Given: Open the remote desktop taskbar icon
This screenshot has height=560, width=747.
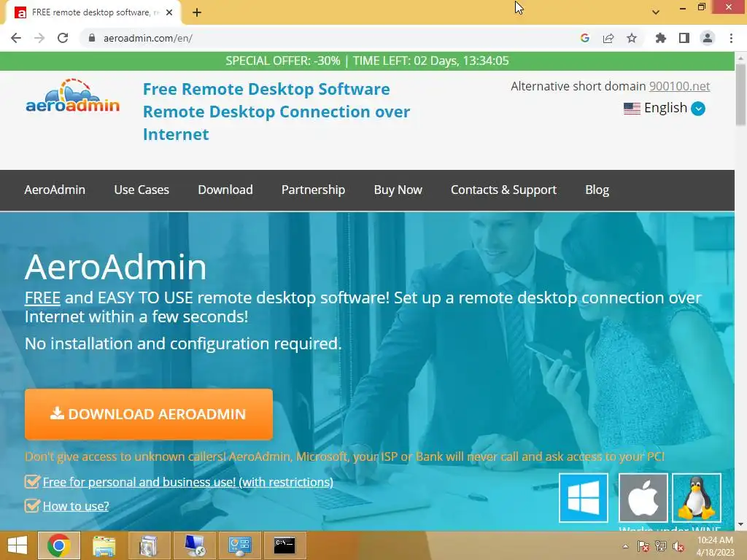Looking at the screenshot, I should click(194, 545).
